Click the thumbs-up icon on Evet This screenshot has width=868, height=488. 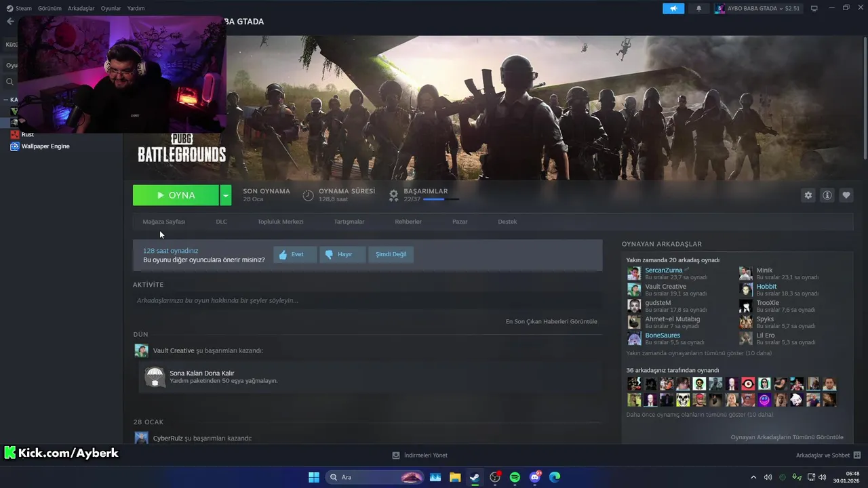[283, 254]
